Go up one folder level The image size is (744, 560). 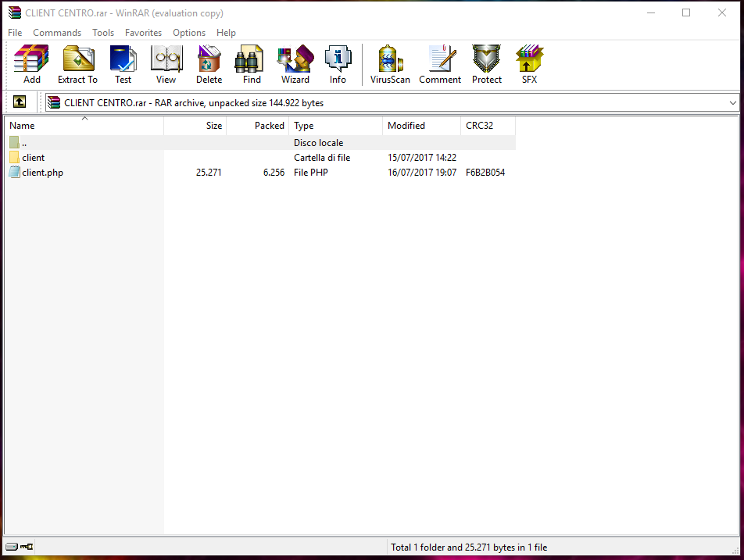tap(20, 102)
